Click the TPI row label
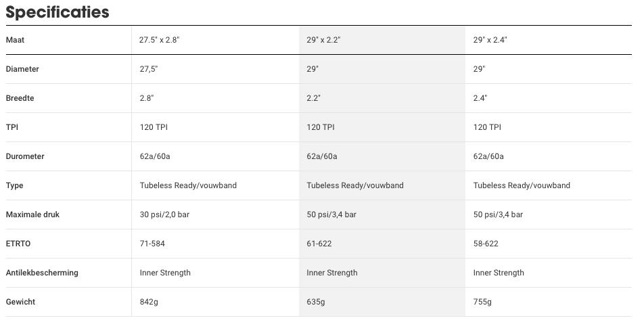 click(12, 127)
